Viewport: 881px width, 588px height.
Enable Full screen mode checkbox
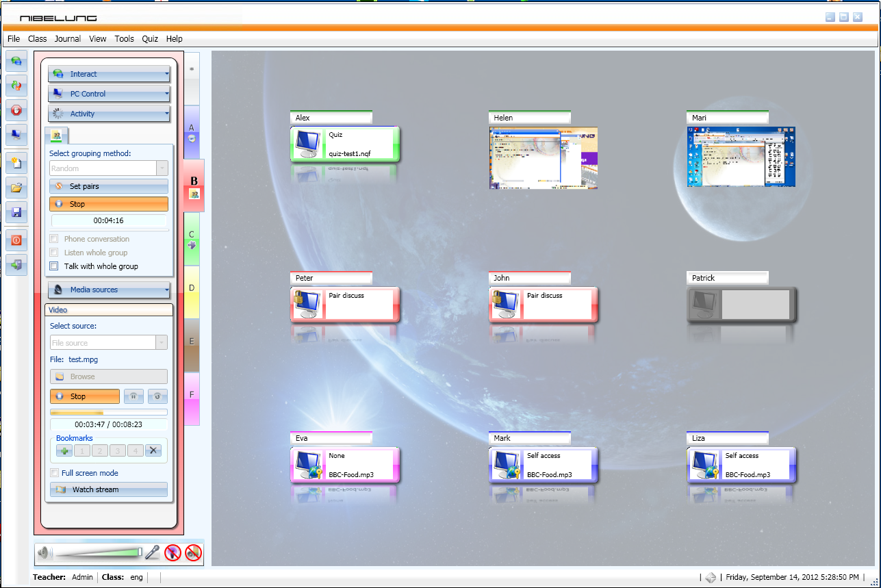click(53, 472)
